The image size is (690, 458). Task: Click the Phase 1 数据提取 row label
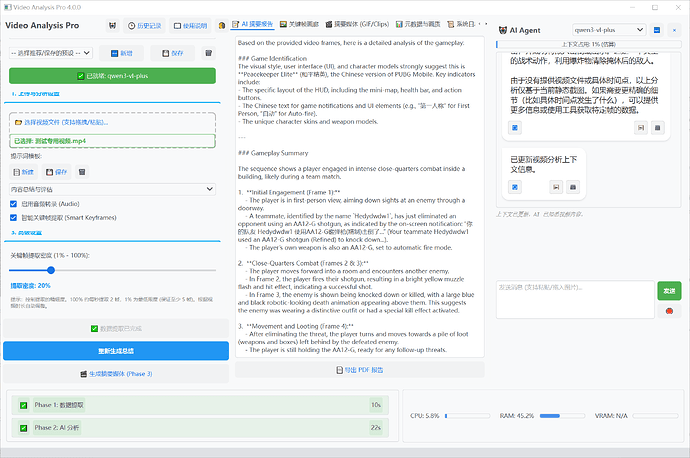[x=59, y=405]
